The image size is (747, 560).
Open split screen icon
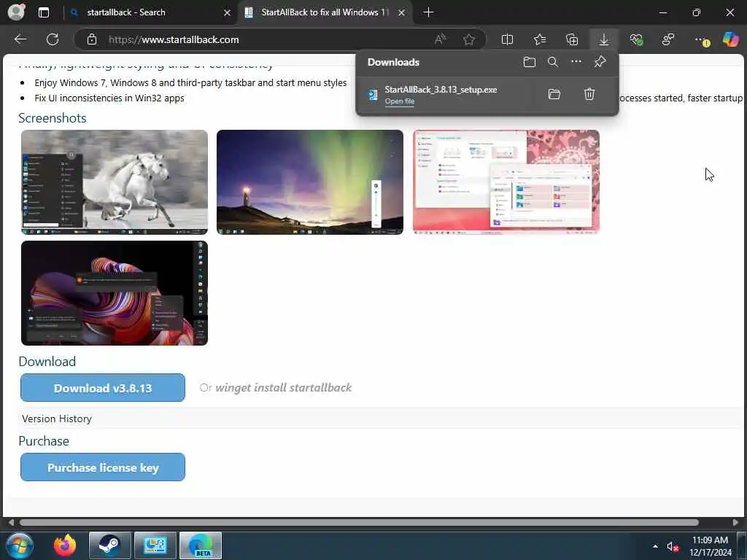(508, 39)
